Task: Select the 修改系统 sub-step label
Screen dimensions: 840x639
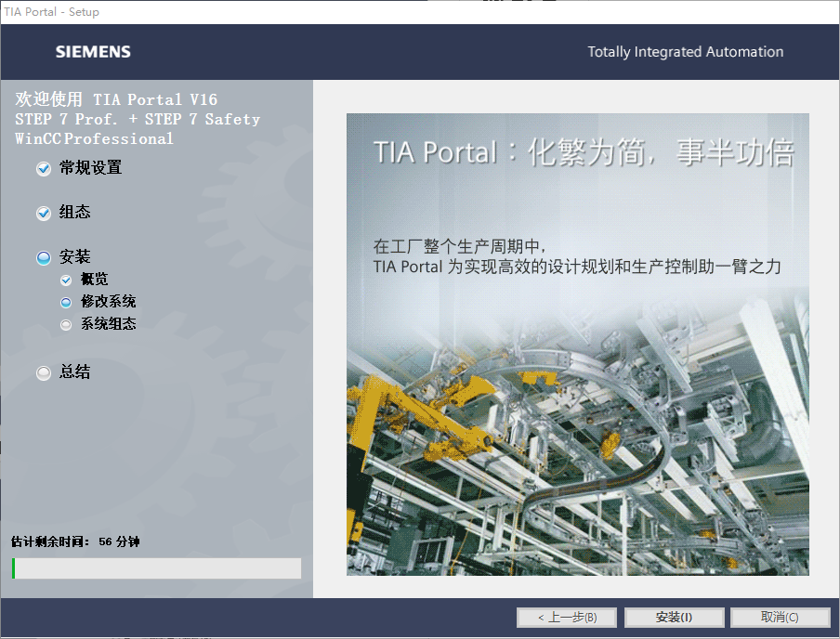Action: 108,301
